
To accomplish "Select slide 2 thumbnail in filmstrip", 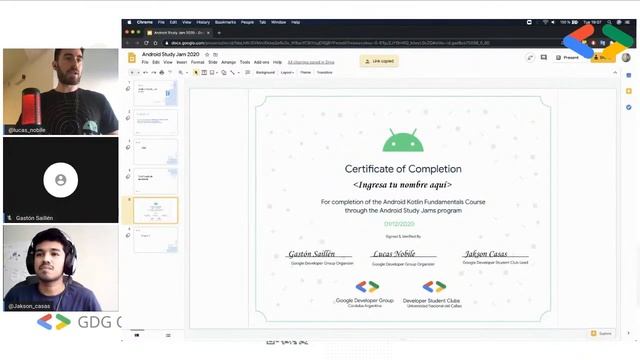I will pos(156,122).
